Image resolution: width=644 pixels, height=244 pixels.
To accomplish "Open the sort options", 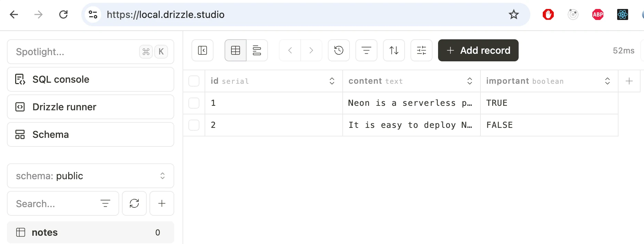I will [394, 50].
